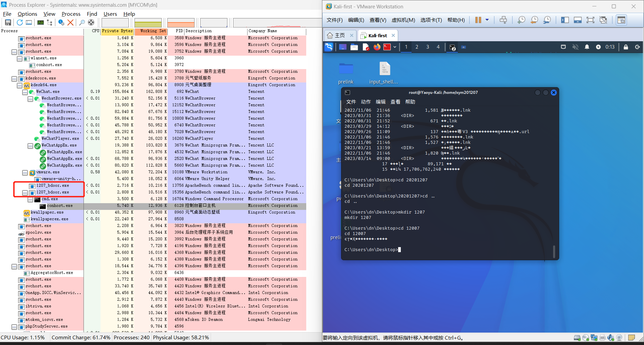Collapse the kdesk64.exe tree node
The image size is (644, 345).
(x=19, y=85)
